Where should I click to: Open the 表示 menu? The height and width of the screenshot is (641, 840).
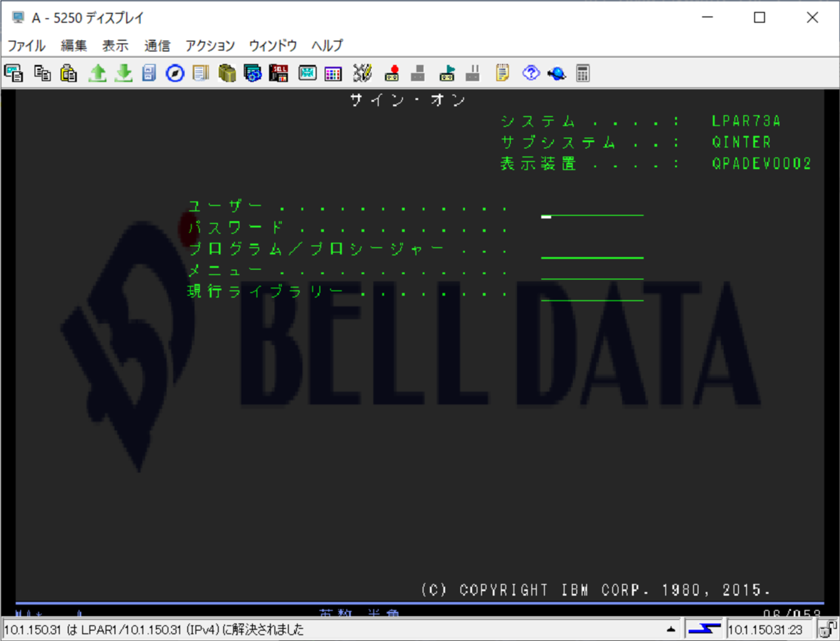click(115, 45)
